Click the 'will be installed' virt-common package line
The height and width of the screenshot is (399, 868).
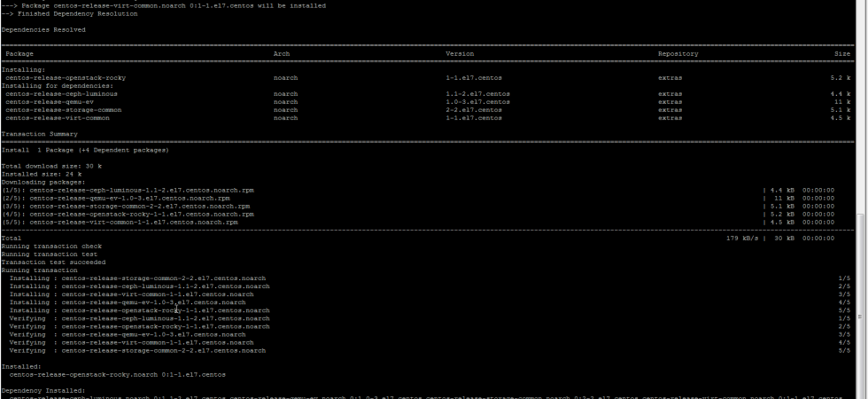[163, 6]
